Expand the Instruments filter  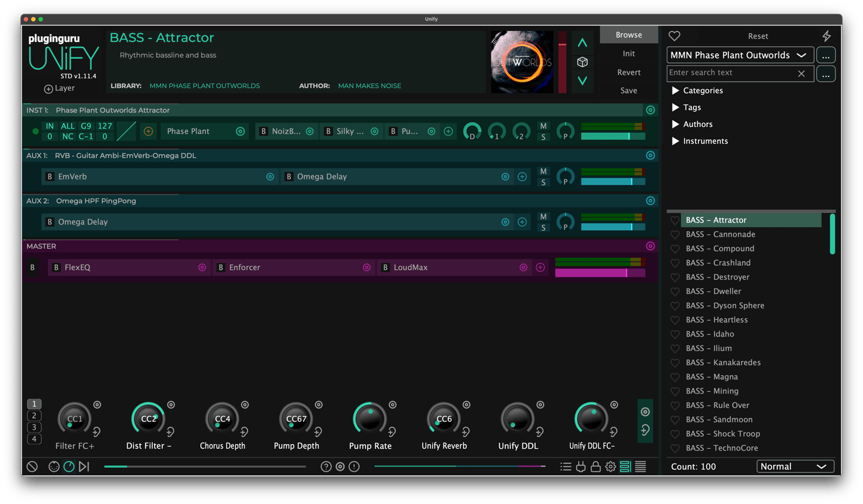pos(675,141)
